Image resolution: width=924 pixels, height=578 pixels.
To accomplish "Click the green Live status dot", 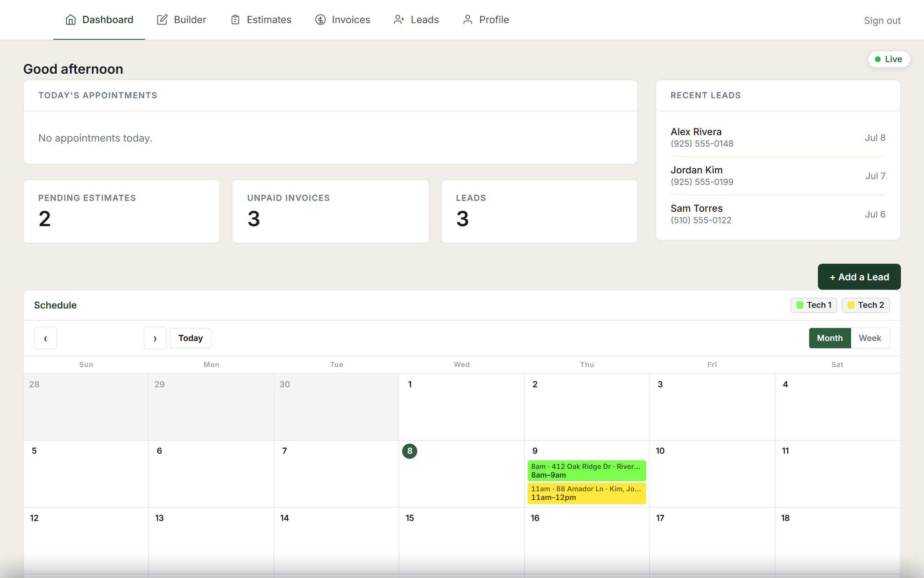I will pyautogui.click(x=878, y=59).
